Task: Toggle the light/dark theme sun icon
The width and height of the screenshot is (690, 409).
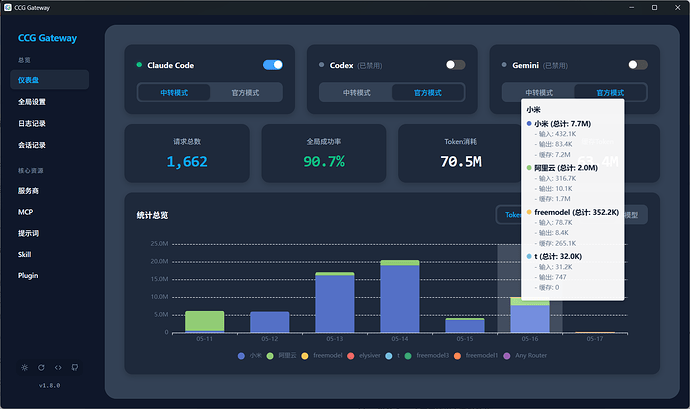Action: pos(25,368)
